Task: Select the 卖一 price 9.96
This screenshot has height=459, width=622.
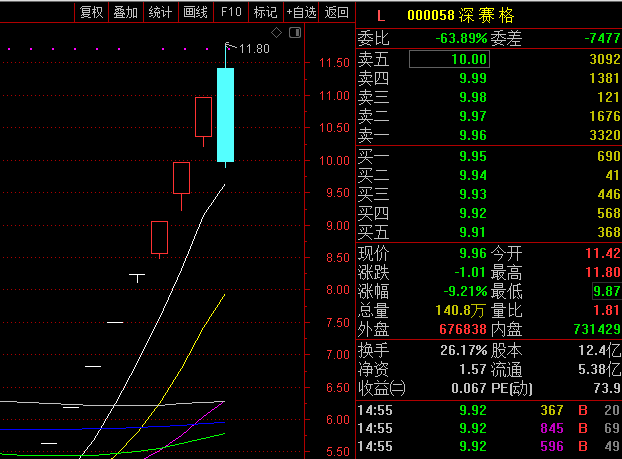Action: point(473,135)
